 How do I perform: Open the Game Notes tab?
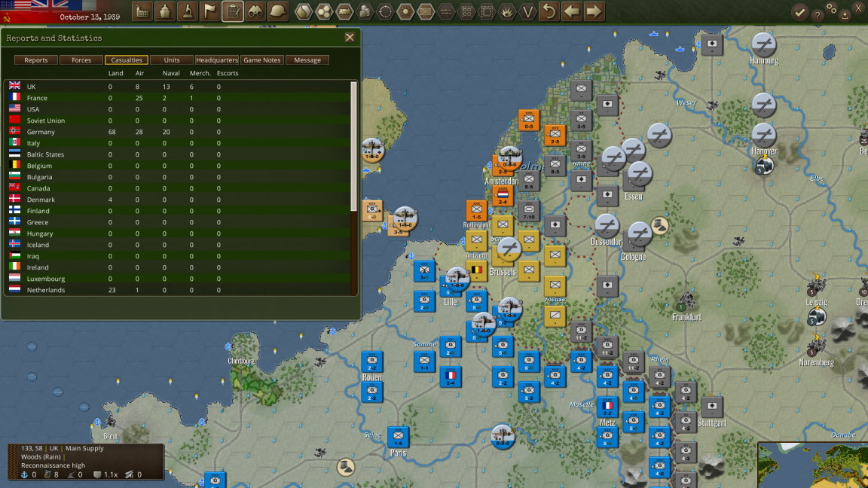pos(262,59)
